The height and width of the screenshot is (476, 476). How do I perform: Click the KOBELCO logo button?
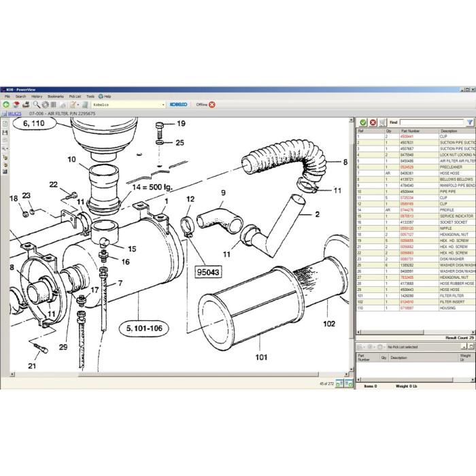coord(178,105)
